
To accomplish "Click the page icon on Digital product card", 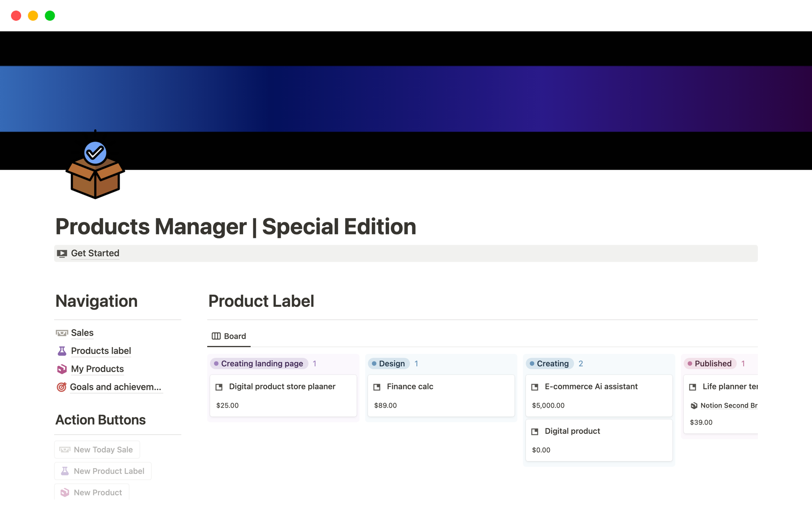I will 535,431.
